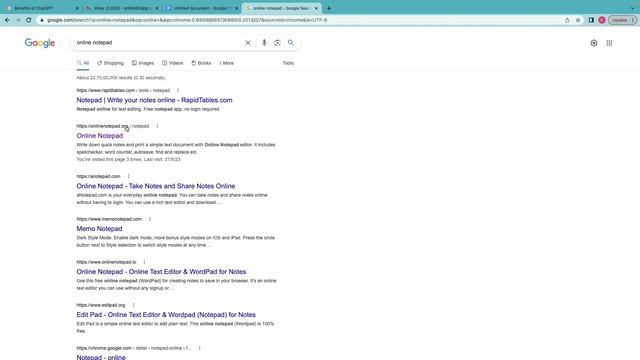This screenshot has height=360, width=640.
Task: Open three-dot menu beside onlinenotepad.io result
Action: [x=144, y=262]
